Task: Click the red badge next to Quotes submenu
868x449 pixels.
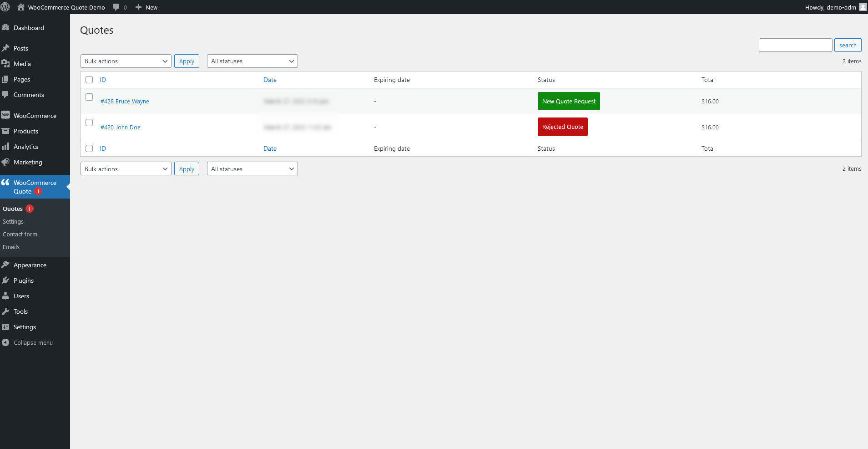Action: (x=30, y=209)
